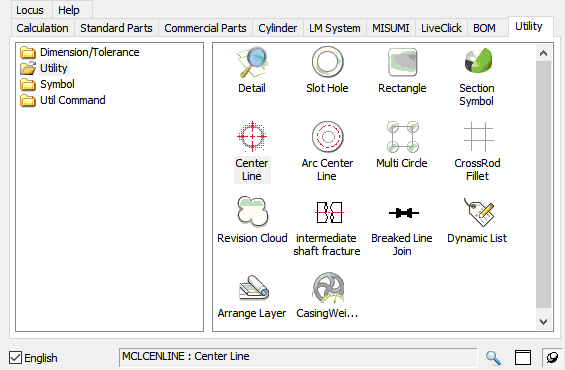Switch to the LiveClick tab

coord(441,28)
